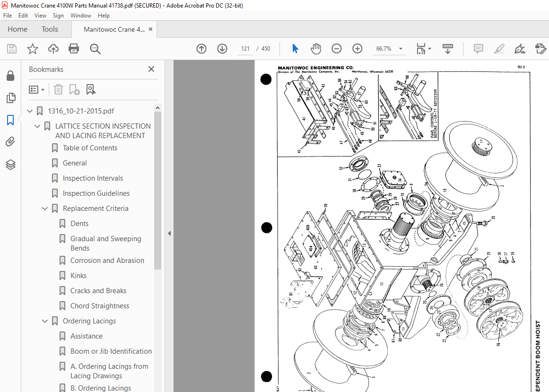549x392 pixels.
Task: Click the page number input field
Action: 245,49
